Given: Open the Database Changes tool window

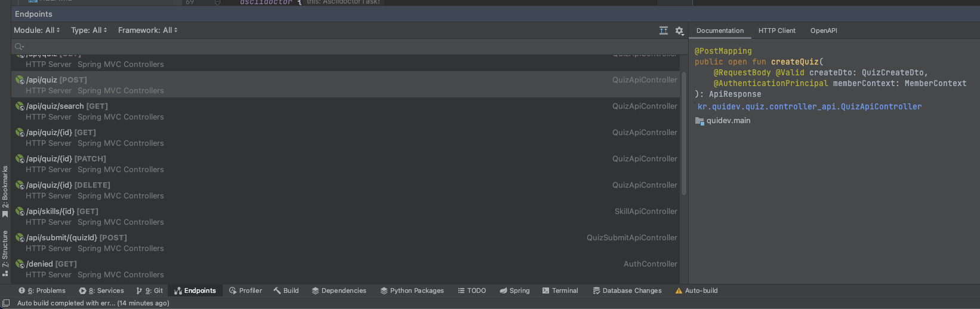Looking at the screenshot, I should tap(627, 291).
